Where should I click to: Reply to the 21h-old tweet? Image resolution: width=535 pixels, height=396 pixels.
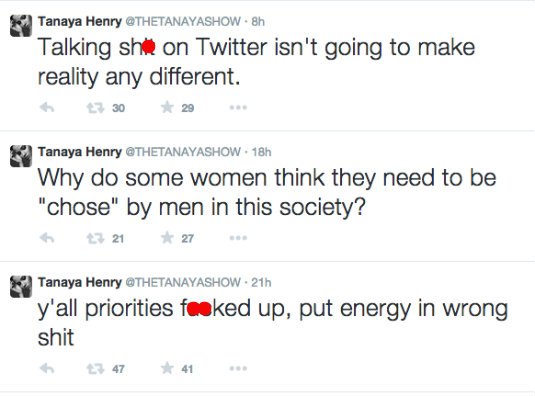click(47, 368)
